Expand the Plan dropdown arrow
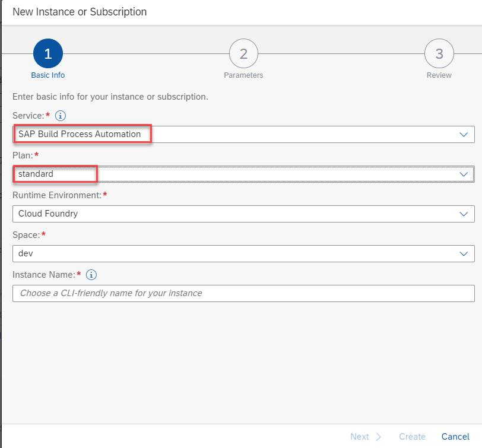482x448 pixels. (464, 174)
